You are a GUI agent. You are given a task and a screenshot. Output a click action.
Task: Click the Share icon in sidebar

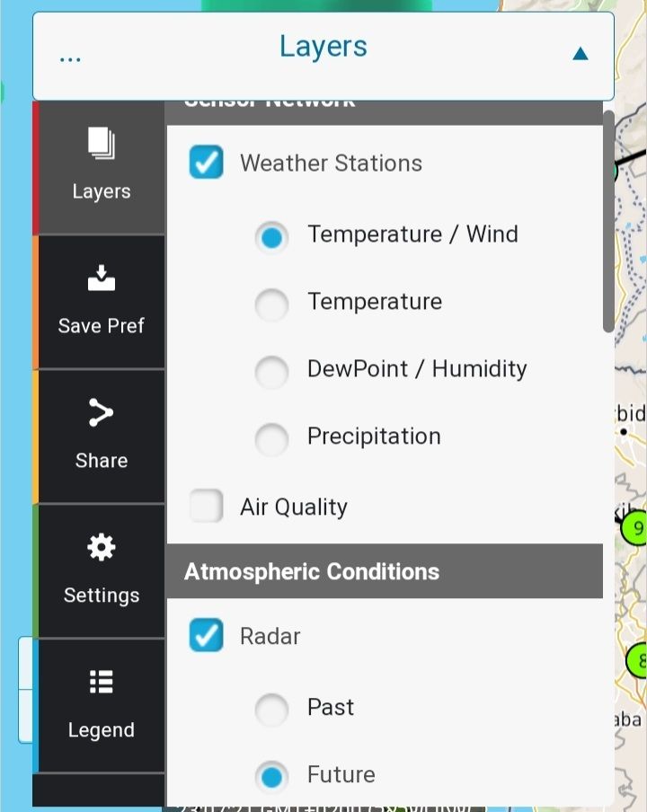[101, 412]
